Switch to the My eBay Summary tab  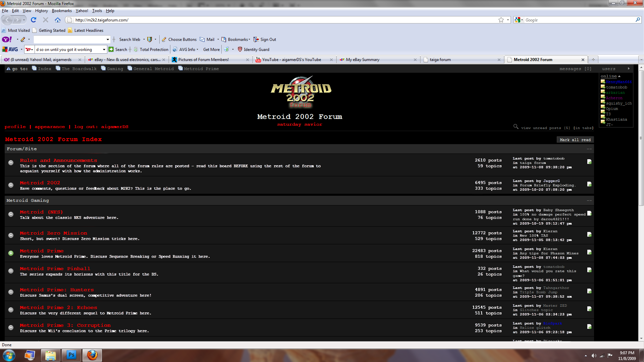(378, 60)
